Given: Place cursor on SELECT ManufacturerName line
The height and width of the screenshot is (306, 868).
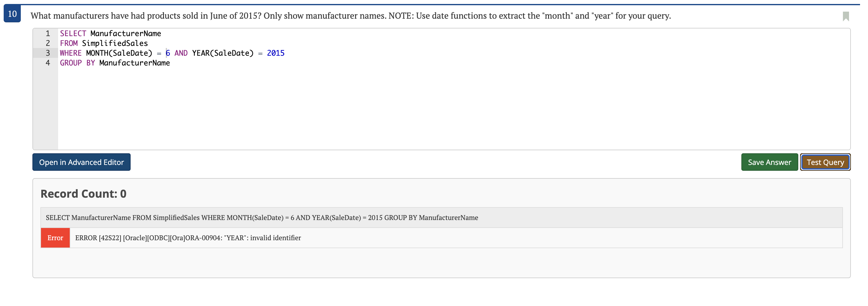Looking at the screenshot, I should [x=110, y=33].
